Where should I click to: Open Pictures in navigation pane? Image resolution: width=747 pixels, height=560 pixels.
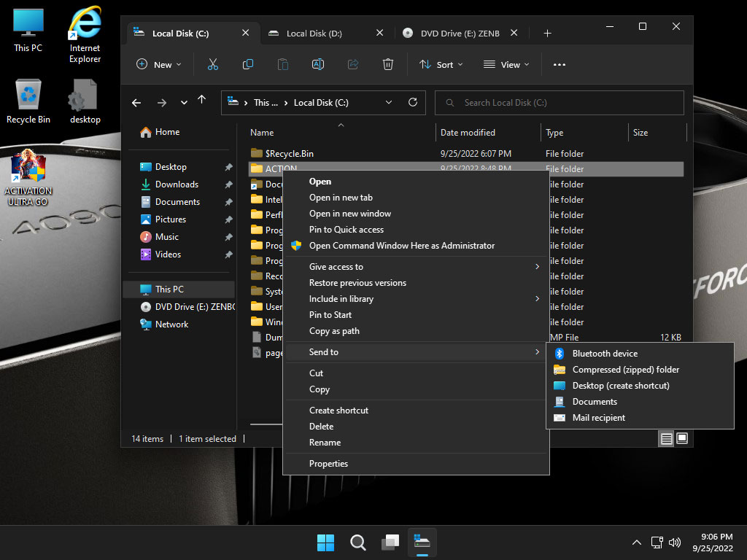180,219
